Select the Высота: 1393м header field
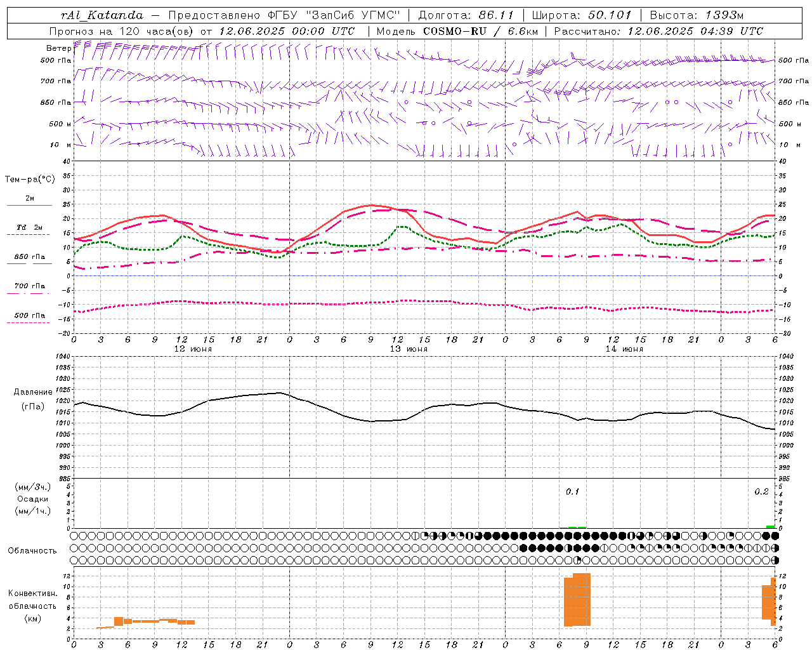 (697, 15)
